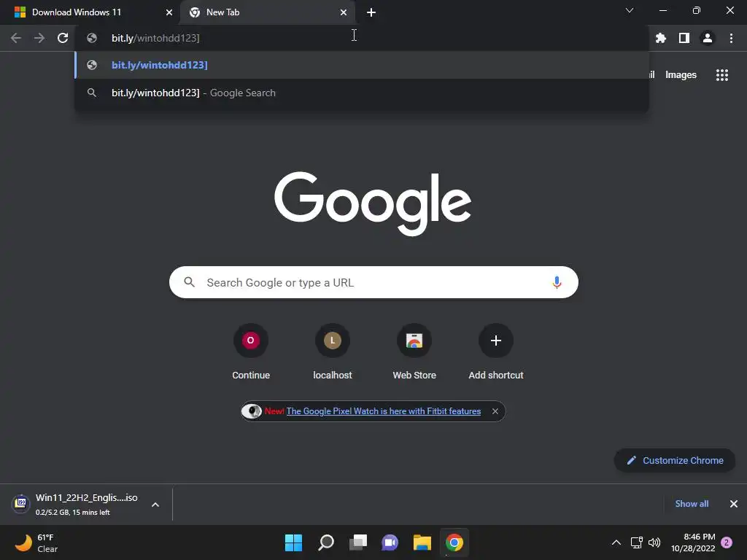Choose the Google Search suggestion for bit.ly
This screenshot has height=560, width=747.
click(x=362, y=93)
